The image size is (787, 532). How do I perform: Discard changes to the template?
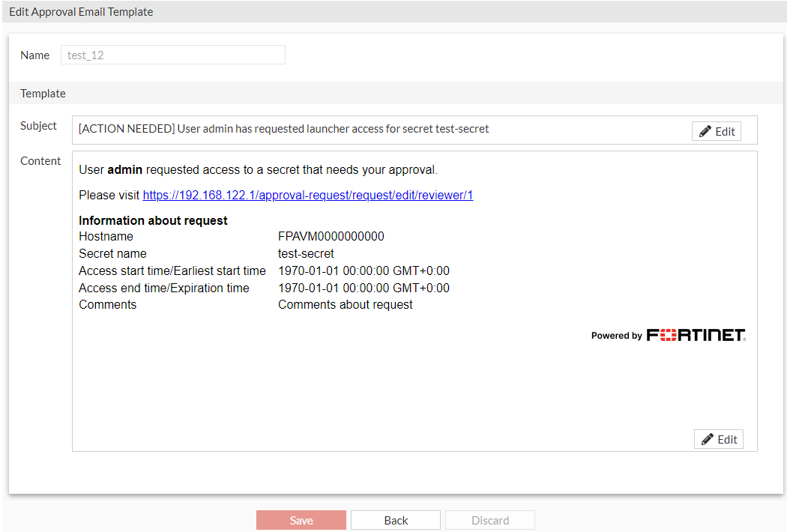489,519
